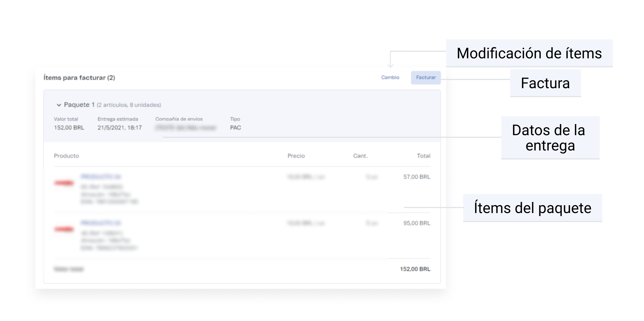Open the first blurred product name link
Image resolution: width=644 pixels, height=321 pixels.
tap(101, 177)
